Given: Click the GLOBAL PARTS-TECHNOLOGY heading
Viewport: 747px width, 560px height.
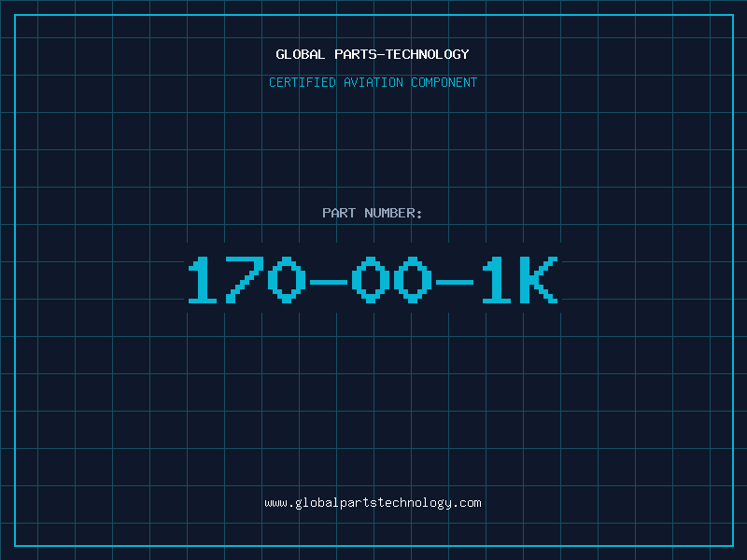Looking at the screenshot, I should (x=373, y=54).
